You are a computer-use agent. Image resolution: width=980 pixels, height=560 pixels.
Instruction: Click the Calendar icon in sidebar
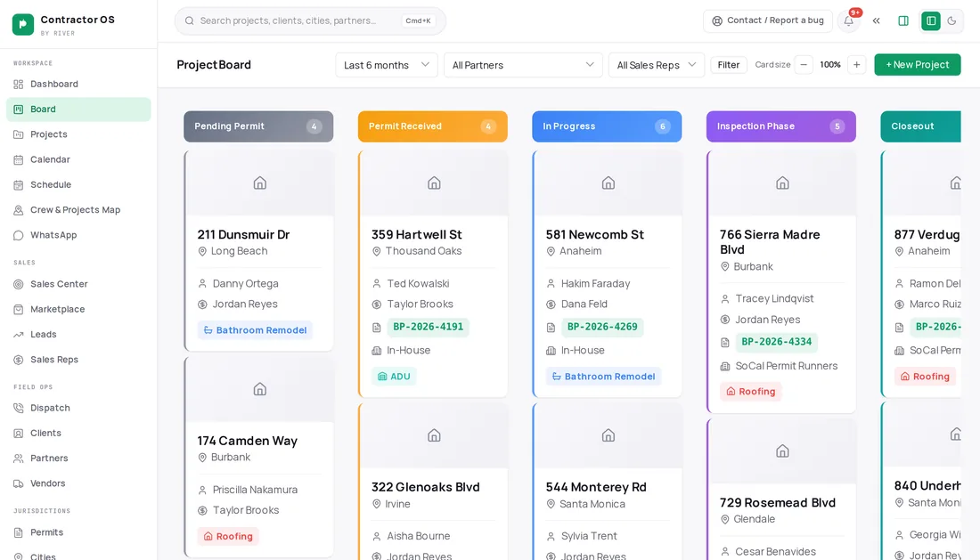(x=19, y=160)
